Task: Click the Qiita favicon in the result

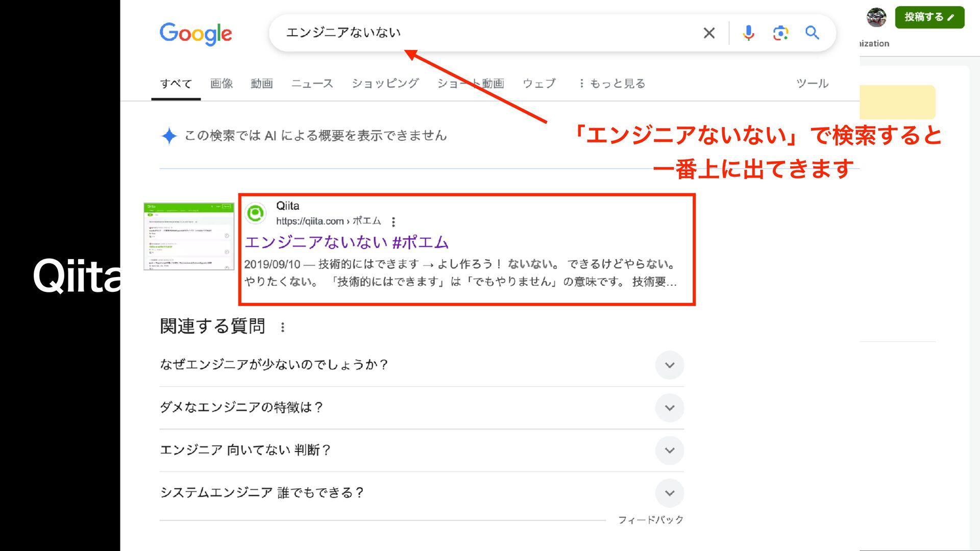Action: click(256, 213)
